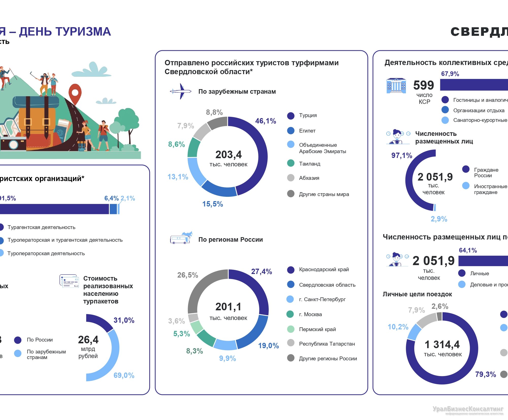
Task: Click the Таиланд green legend dot
Action: pyautogui.click(x=291, y=163)
